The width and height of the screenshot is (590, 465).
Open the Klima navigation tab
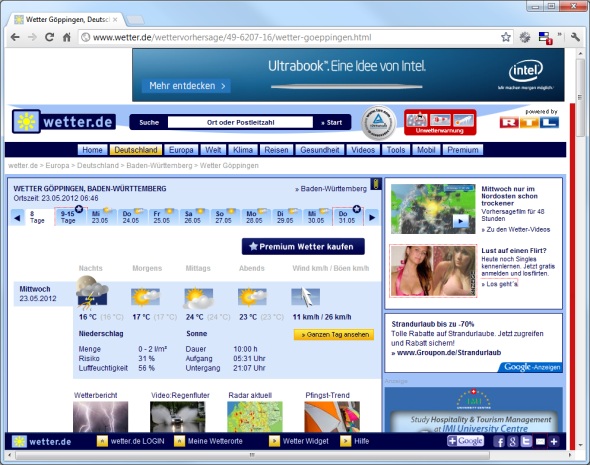click(243, 150)
